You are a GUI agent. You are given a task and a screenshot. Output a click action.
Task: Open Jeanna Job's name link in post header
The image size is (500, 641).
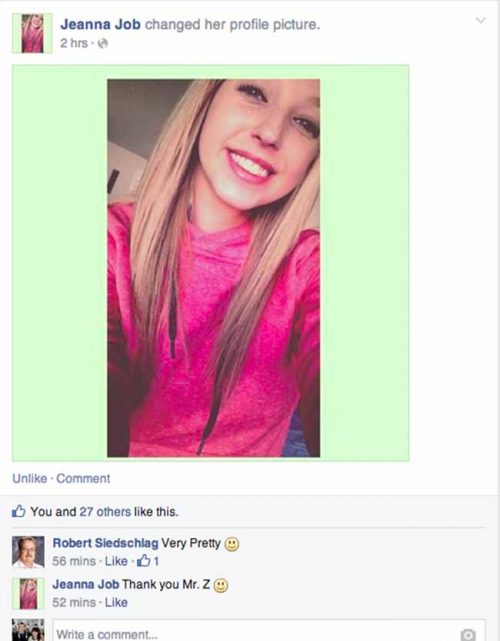pos(101,25)
